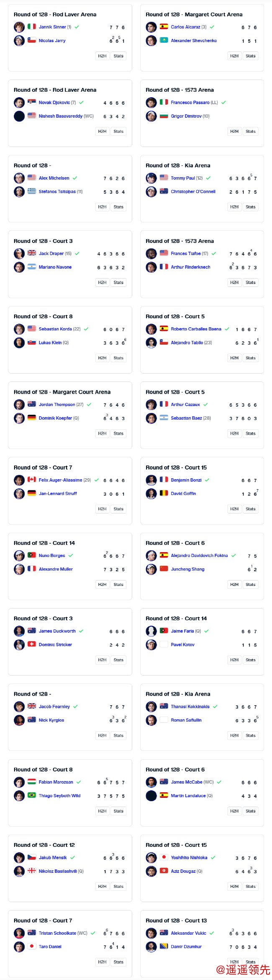The width and height of the screenshot is (272, 980).
Task: Click Nick Kyrgios's player avatar
Action: point(19,720)
